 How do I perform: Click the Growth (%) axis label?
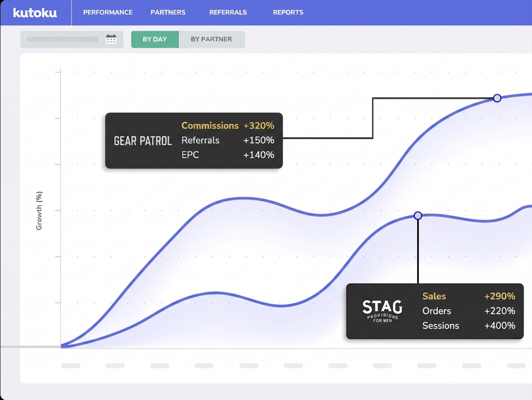[39, 211]
